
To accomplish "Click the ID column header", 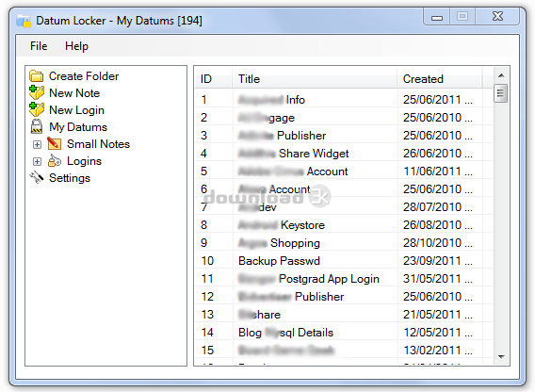I will tap(214, 79).
